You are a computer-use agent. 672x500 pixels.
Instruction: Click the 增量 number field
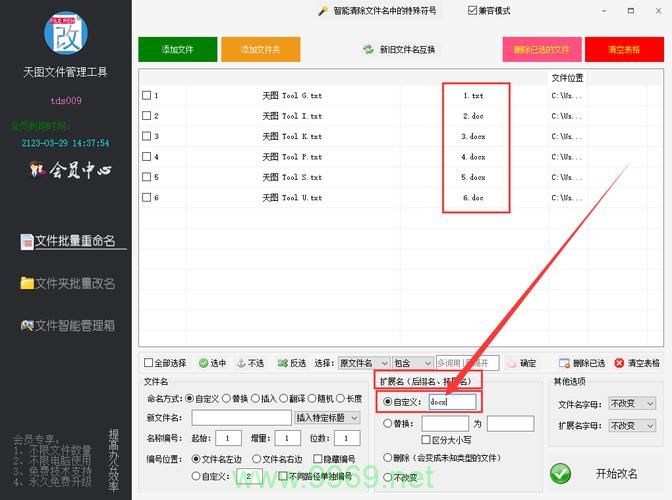[x=288, y=438]
